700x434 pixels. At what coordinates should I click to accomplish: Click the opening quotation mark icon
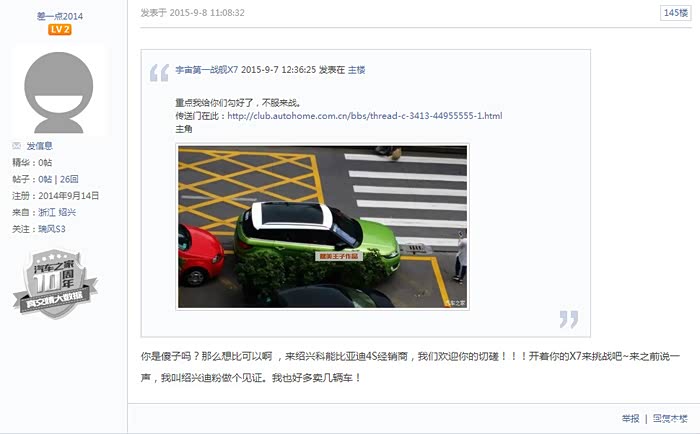point(159,73)
